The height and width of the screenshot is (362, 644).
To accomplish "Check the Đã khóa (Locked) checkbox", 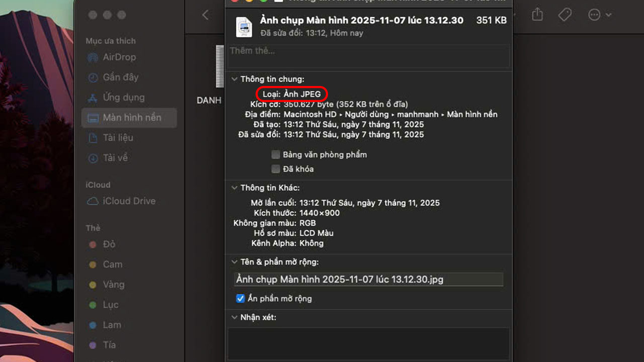I will click(x=276, y=169).
